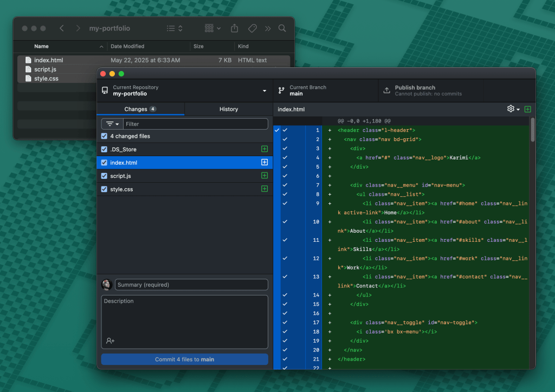Uncheck the .DS_Store file

(104, 149)
